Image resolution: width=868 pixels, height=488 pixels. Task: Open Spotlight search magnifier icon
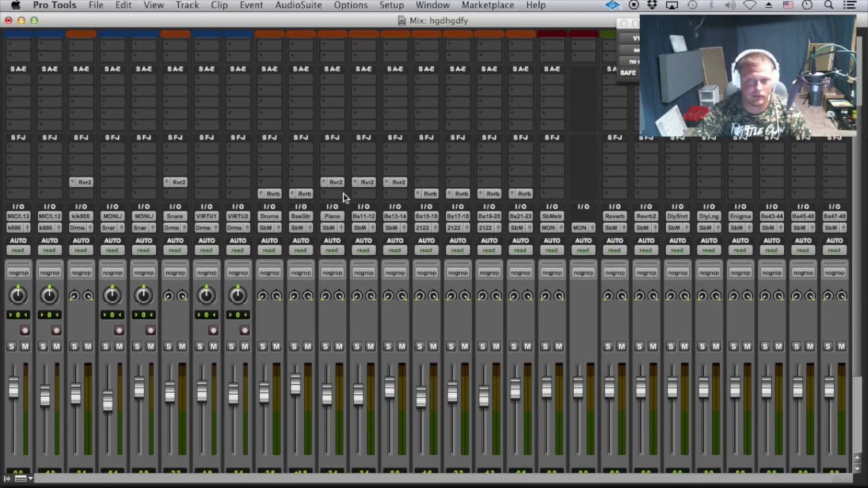tap(829, 5)
